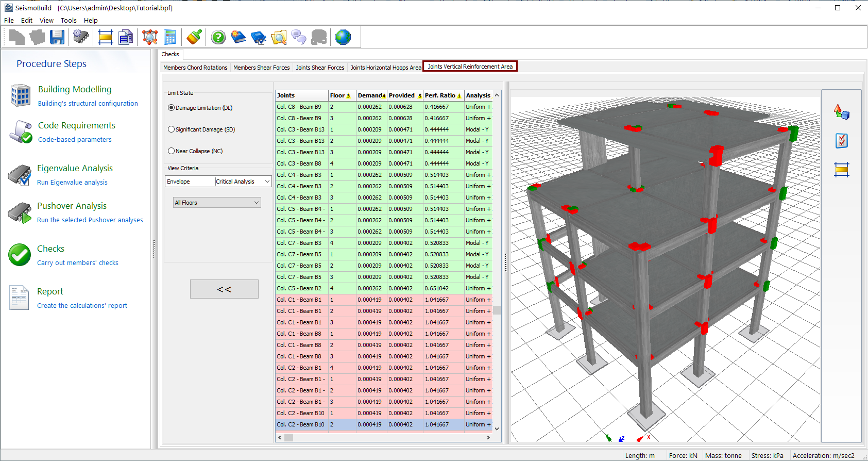Expand the All Floors dropdown
The width and height of the screenshot is (868, 461).
pos(217,203)
